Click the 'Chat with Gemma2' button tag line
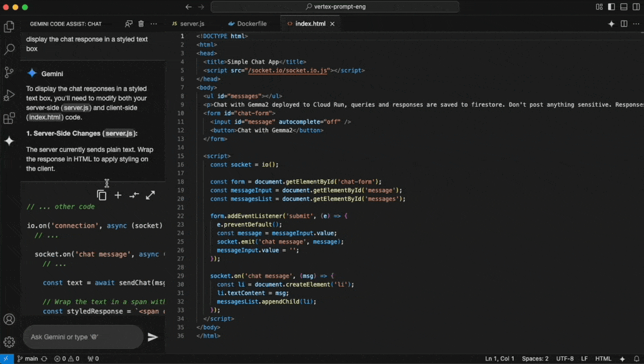Screen dimensions: 644x364 coord(267,130)
